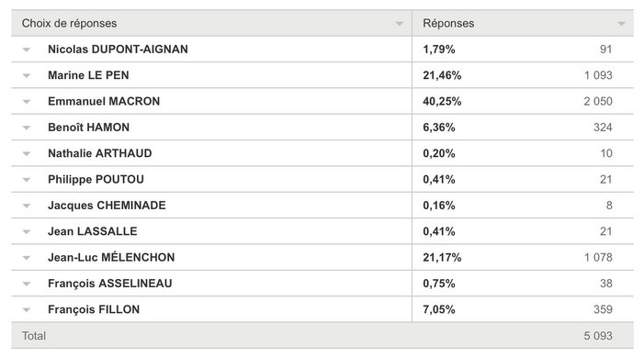Expand the Jean LASSALLE row arrow
The image size is (644, 357).
(x=27, y=232)
